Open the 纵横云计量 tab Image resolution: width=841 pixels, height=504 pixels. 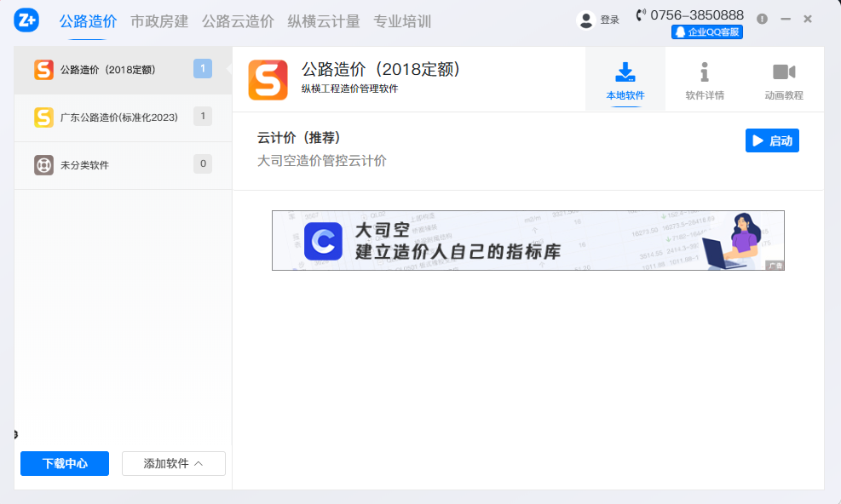[x=324, y=21]
